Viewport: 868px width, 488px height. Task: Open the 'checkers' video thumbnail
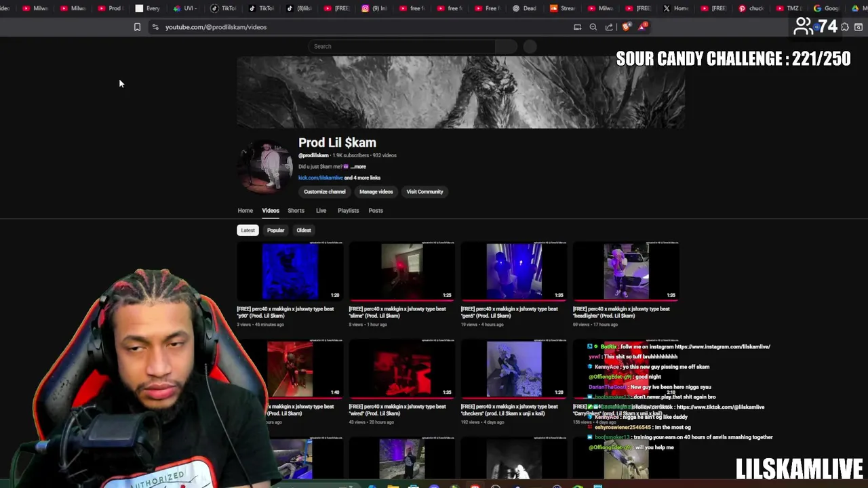[513, 369]
